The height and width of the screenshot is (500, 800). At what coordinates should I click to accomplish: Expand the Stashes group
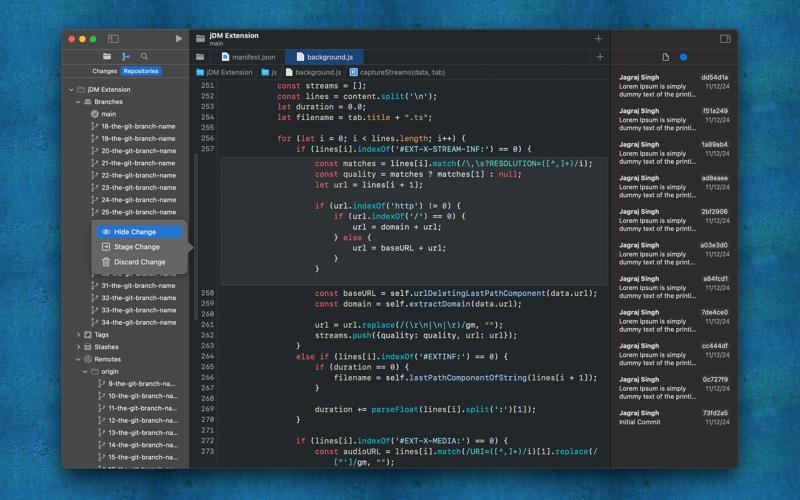(x=78, y=347)
